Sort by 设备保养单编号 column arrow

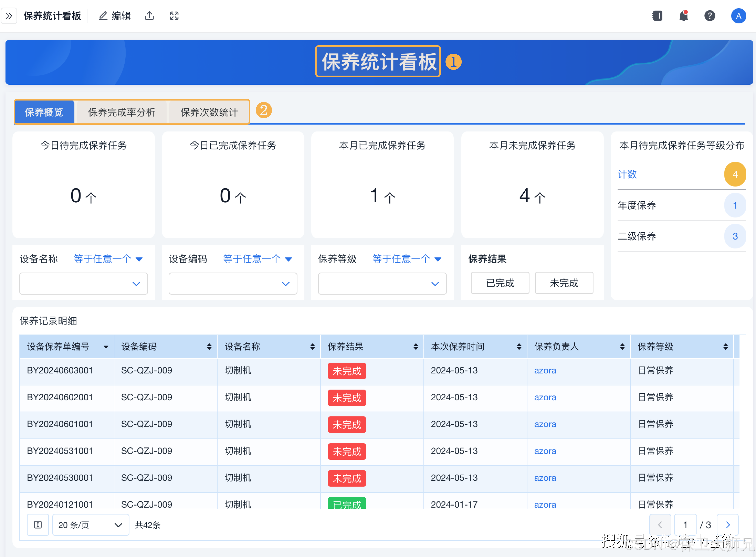coord(106,347)
